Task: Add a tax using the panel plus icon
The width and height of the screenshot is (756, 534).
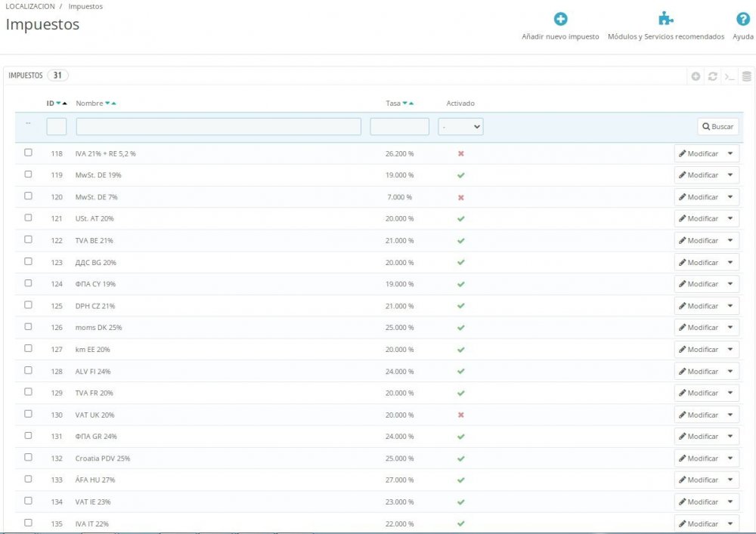Action: pos(695,76)
